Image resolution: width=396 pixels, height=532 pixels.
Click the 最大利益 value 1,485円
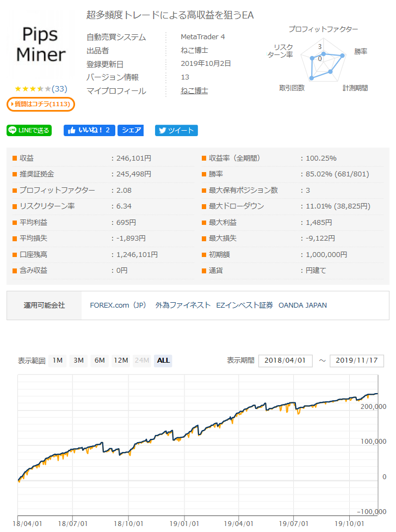(x=319, y=222)
